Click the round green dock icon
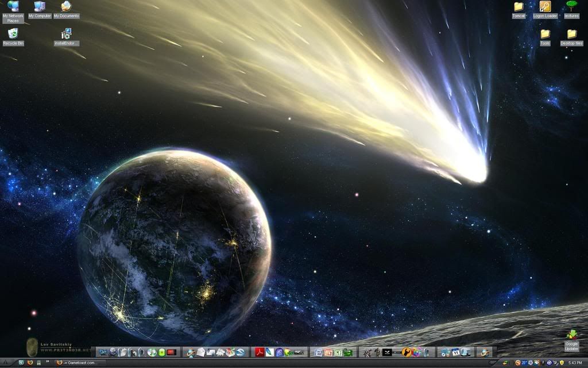The width and height of the screenshot is (588, 368). tap(162, 352)
